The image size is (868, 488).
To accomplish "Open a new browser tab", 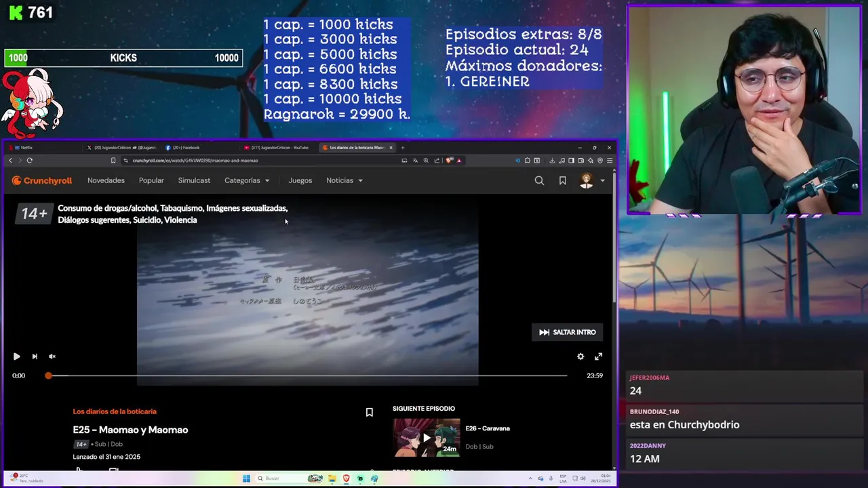I will [402, 147].
